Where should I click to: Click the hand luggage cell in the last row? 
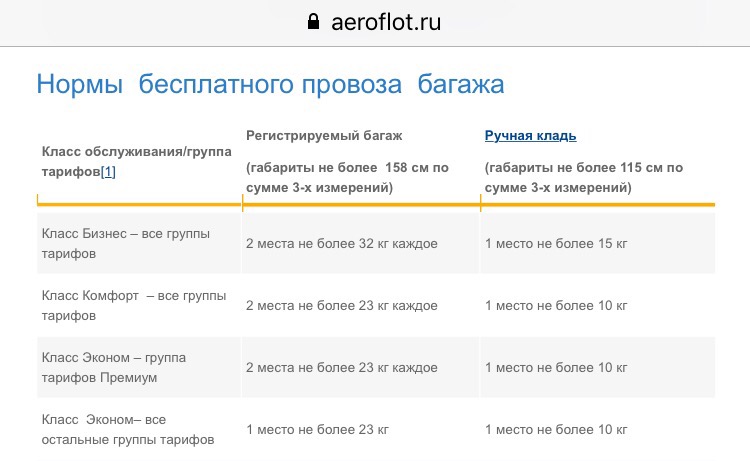(556, 430)
